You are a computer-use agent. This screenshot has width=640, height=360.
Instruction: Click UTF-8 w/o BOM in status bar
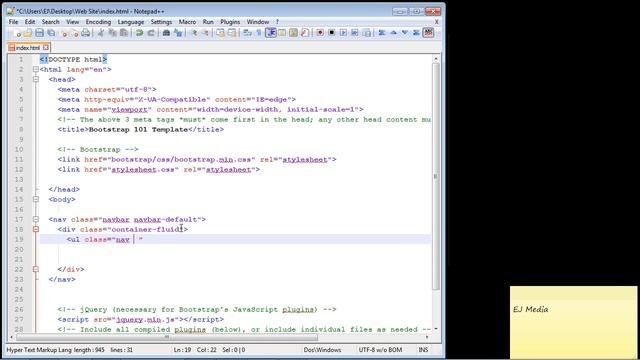380,350
